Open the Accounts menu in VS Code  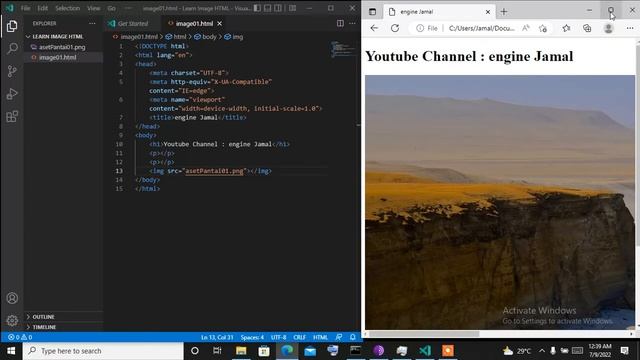tap(12, 298)
